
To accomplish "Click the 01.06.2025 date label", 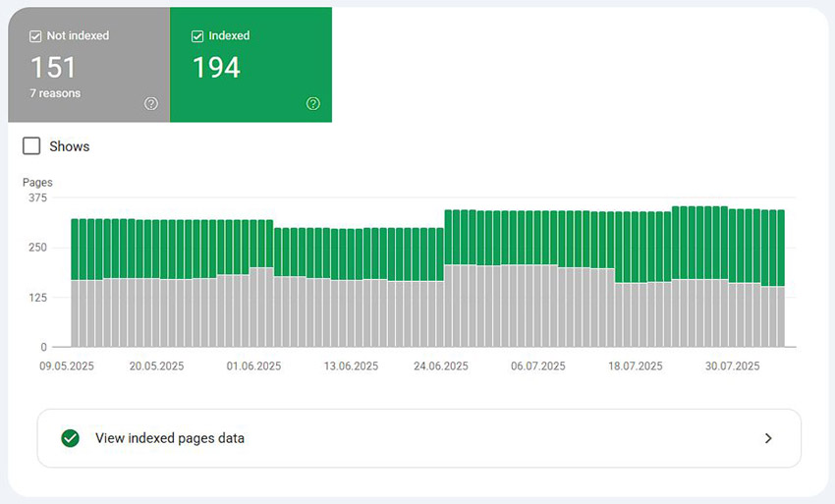I will pos(253,366).
